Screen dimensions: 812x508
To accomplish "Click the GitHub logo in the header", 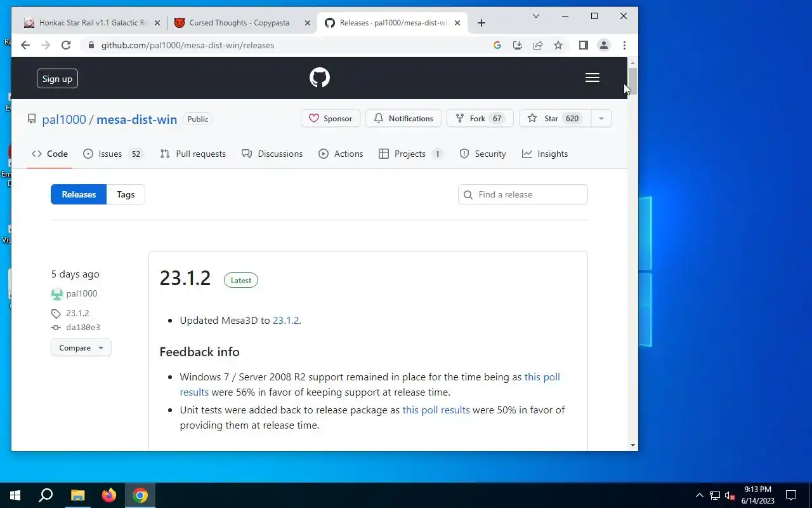I will 320,77.
